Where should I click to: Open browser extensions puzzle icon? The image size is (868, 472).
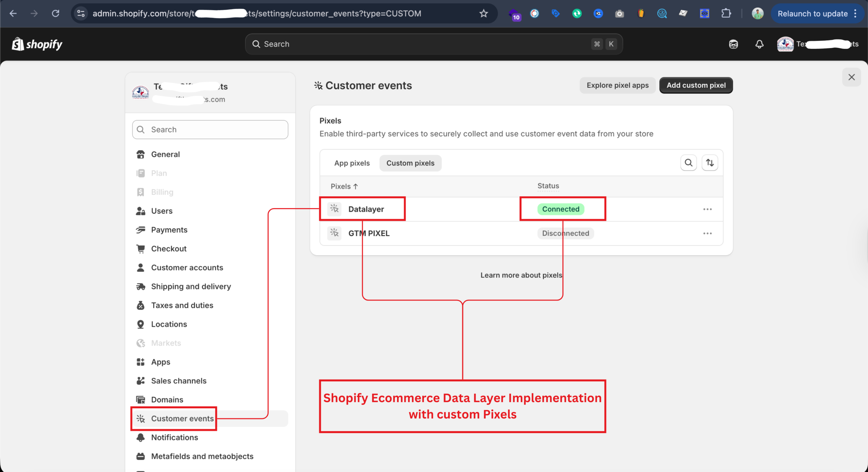pos(726,14)
